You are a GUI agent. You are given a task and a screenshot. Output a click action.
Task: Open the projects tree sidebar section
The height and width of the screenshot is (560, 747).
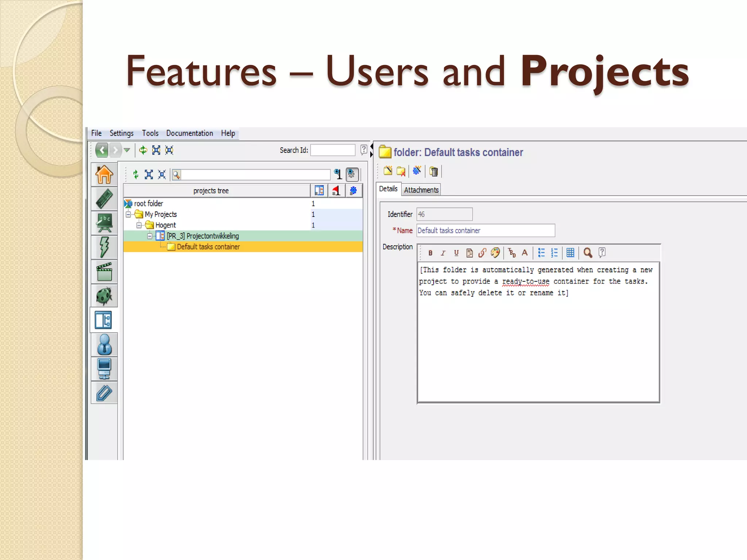tap(104, 320)
